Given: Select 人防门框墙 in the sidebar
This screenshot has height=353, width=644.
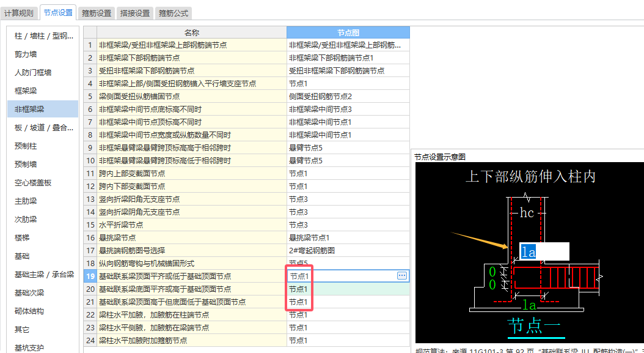Looking at the screenshot, I should coord(43,73).
